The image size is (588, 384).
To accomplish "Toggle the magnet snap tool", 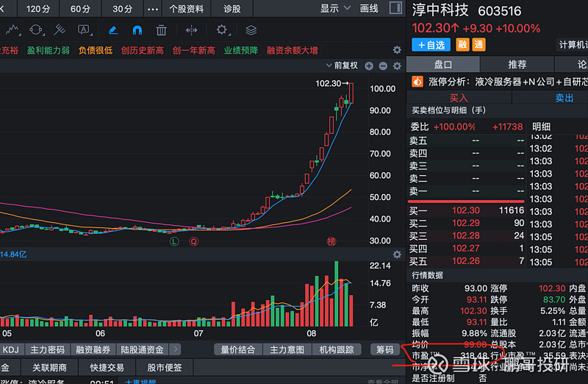I will pos(137,30).
